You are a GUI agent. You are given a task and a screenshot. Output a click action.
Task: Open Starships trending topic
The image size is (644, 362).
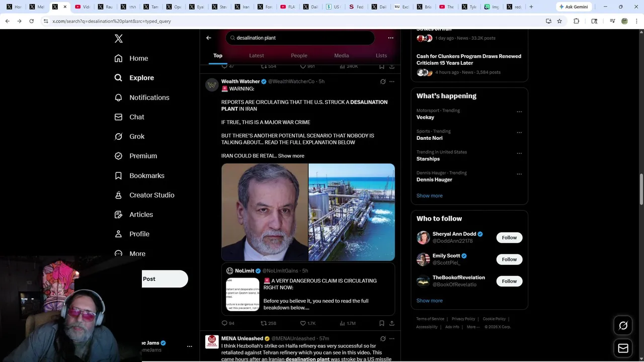pos(428,159)
